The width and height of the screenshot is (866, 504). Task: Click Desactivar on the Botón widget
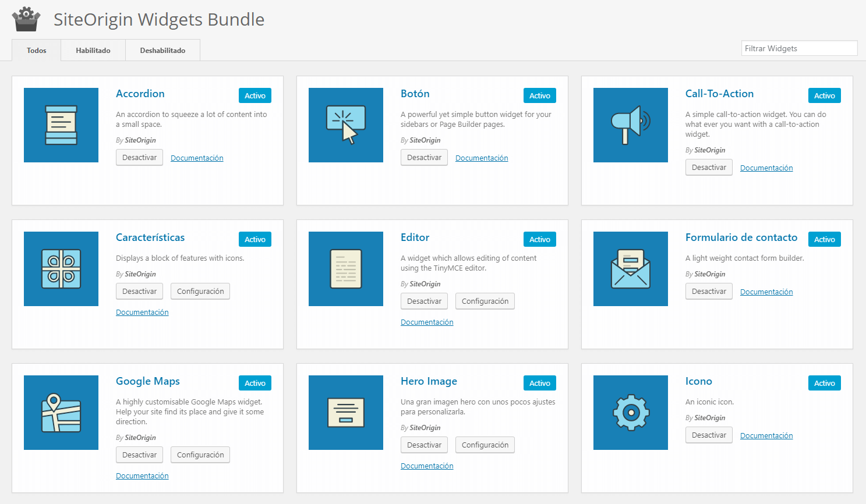click(424, 157)
